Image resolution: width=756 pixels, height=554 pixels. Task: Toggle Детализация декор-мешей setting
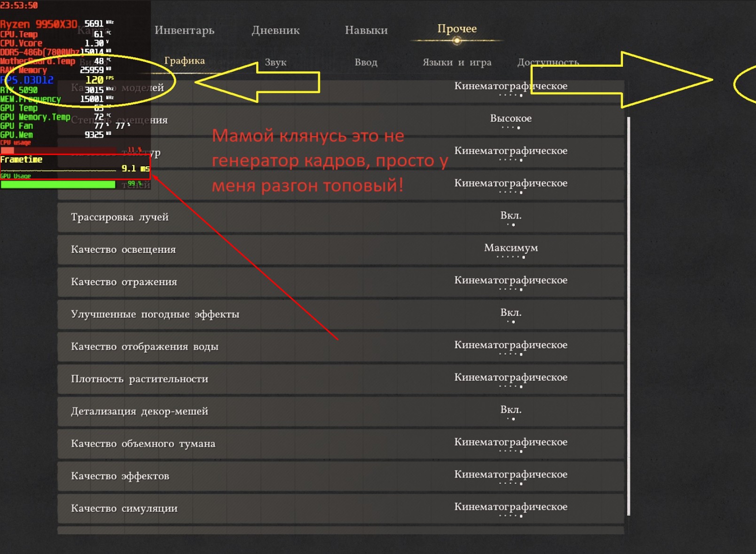341,411
